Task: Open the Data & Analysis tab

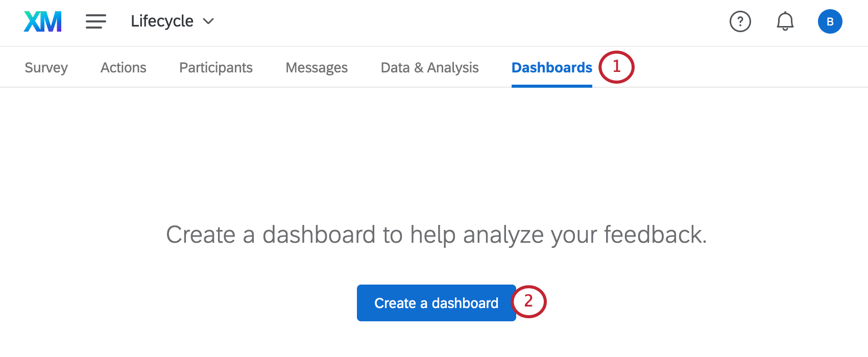Action: [429, 67]
